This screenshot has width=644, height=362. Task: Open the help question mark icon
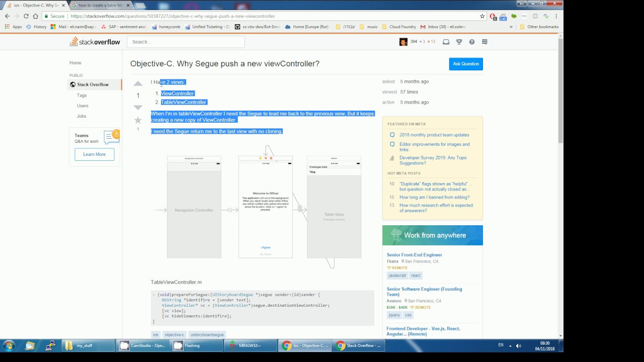coord(472,42)
